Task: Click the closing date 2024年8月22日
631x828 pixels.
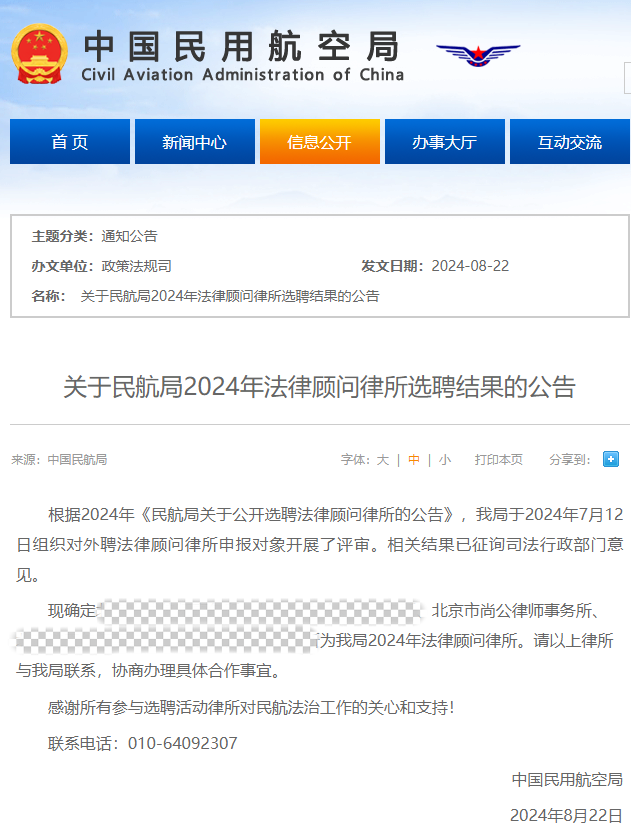Action: tap(566, 815)
